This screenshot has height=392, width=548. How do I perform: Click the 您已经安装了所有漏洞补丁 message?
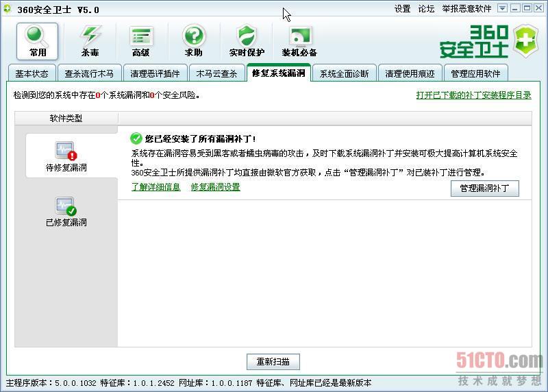[x=201, y=139]
